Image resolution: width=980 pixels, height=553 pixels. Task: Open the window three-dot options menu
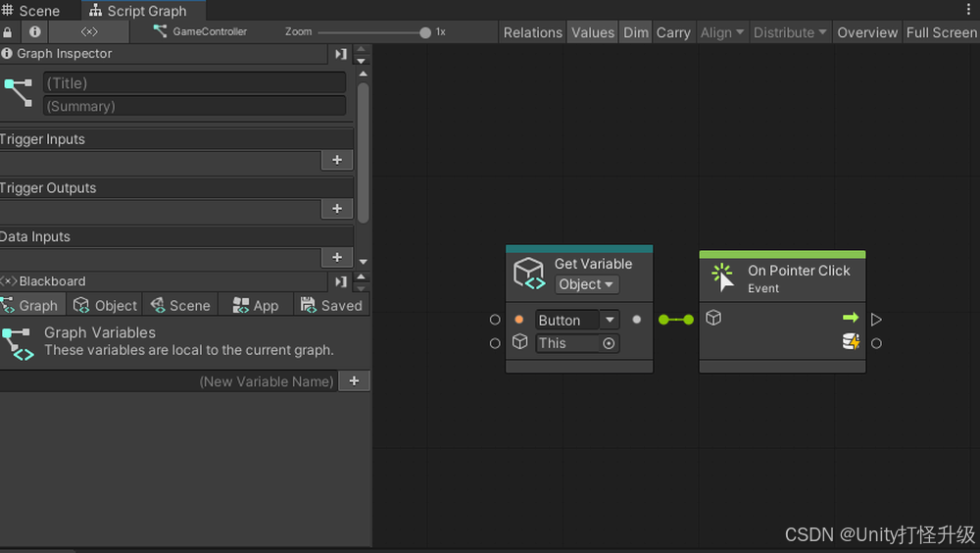968,10
